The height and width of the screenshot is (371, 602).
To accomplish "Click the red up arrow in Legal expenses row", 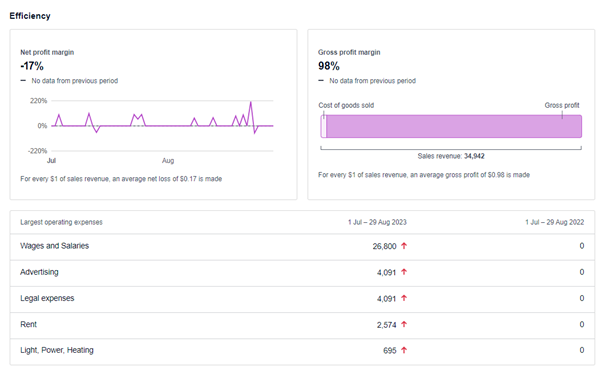I will pyautogui.click(x=404, y=298).
